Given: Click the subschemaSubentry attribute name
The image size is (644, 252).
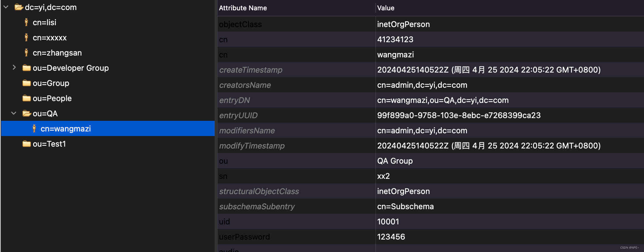Looking at the screenshot, I should pos(257,206).
